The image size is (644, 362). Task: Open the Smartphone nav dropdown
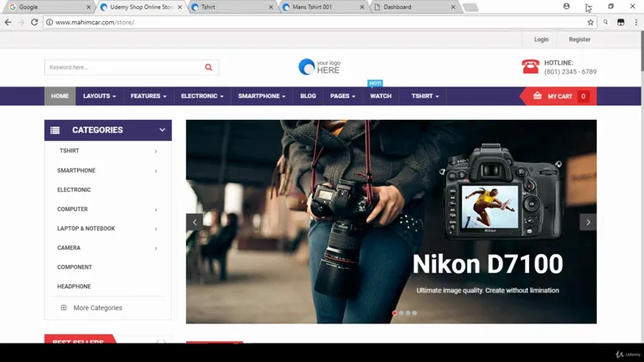[262, 96]
